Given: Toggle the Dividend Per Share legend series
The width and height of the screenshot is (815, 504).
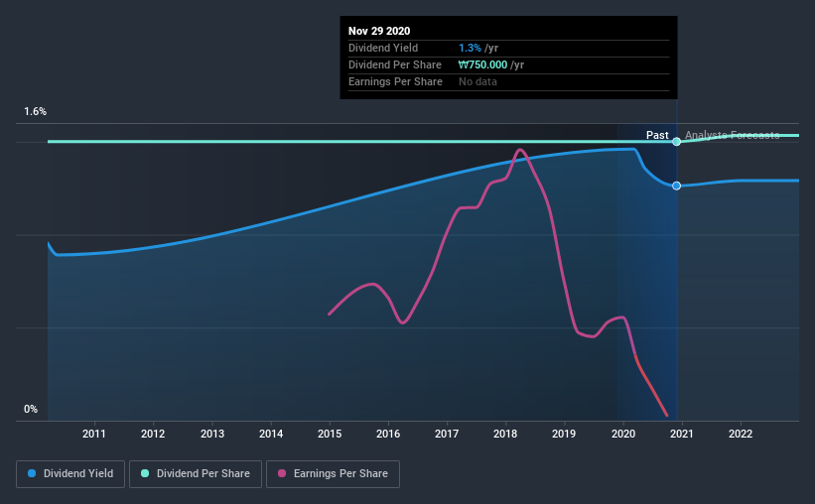Looking at the screenshot, I should [x=196, y=474].
